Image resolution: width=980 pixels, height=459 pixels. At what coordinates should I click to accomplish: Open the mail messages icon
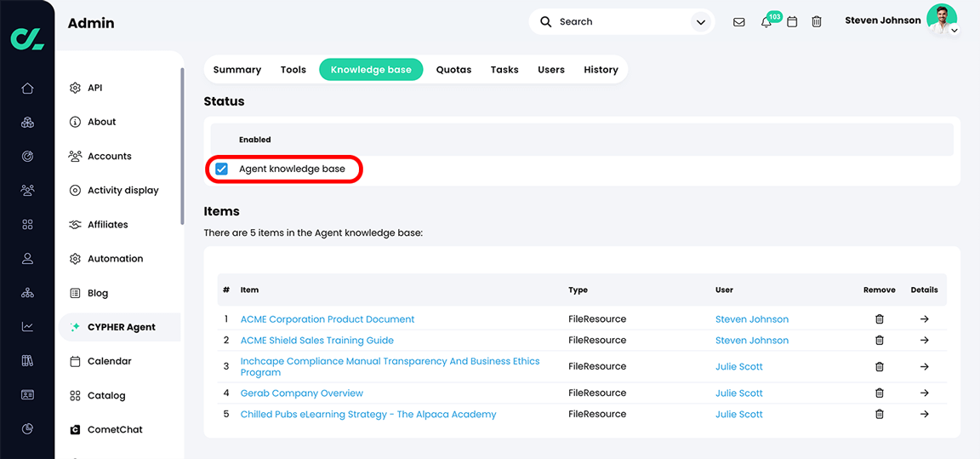(738, 22)
